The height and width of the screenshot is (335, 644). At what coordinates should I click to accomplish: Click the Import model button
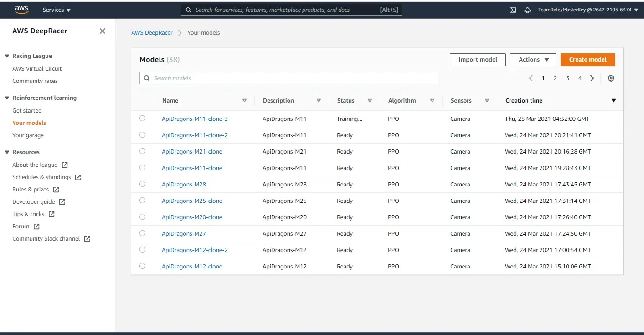[478, 60]
